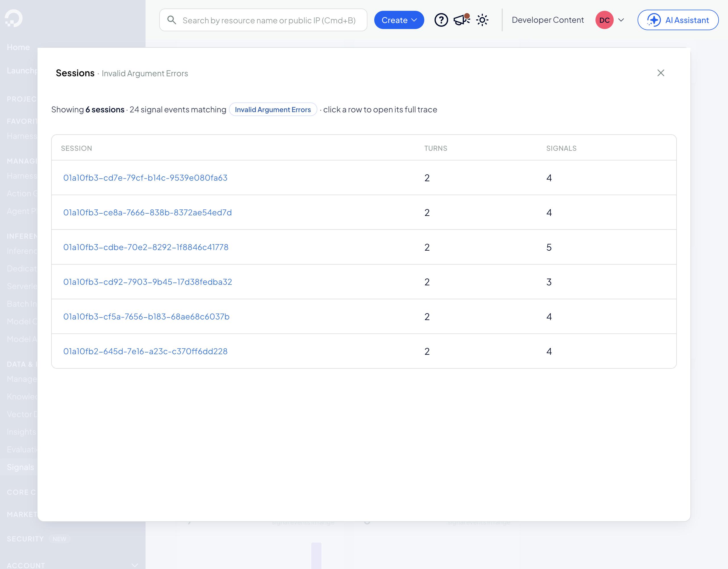Click turns value 2 in the cf5a row
The image size is (728, 569).
(x=427, y=317)
